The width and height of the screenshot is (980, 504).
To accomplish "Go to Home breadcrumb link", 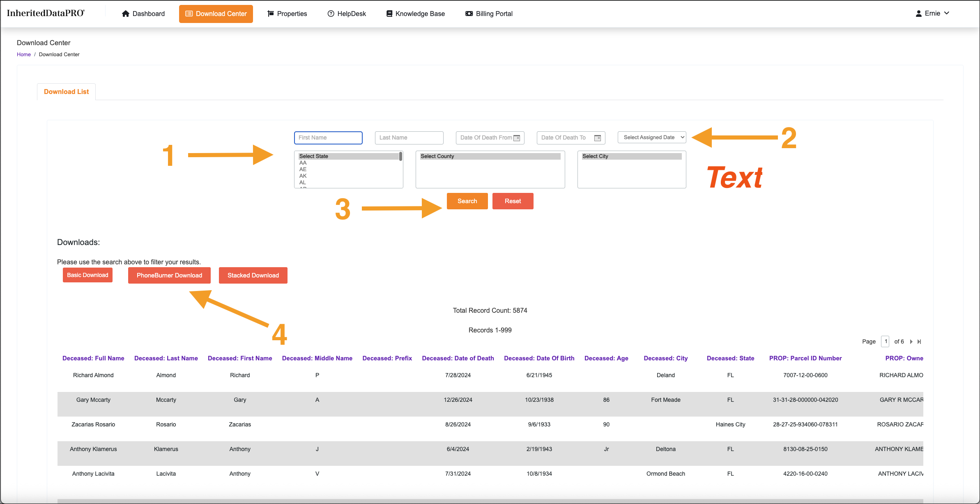I will tap(23, 54).
